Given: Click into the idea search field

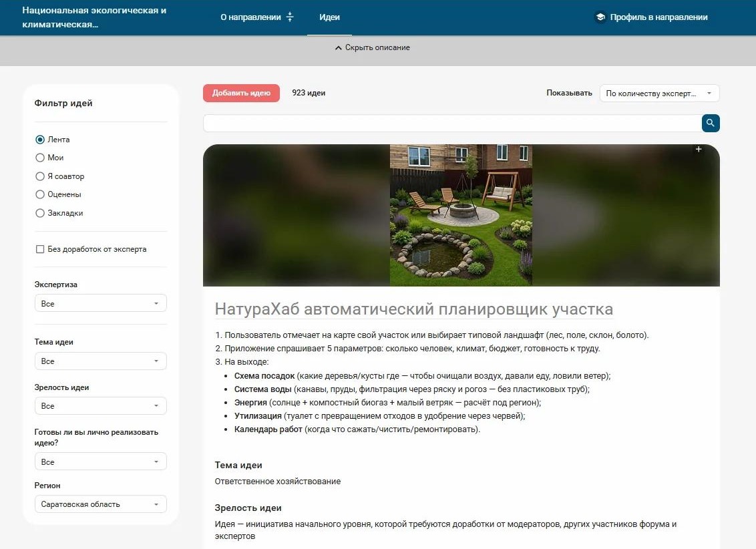Looking at the screenshot, I should 452,123.
